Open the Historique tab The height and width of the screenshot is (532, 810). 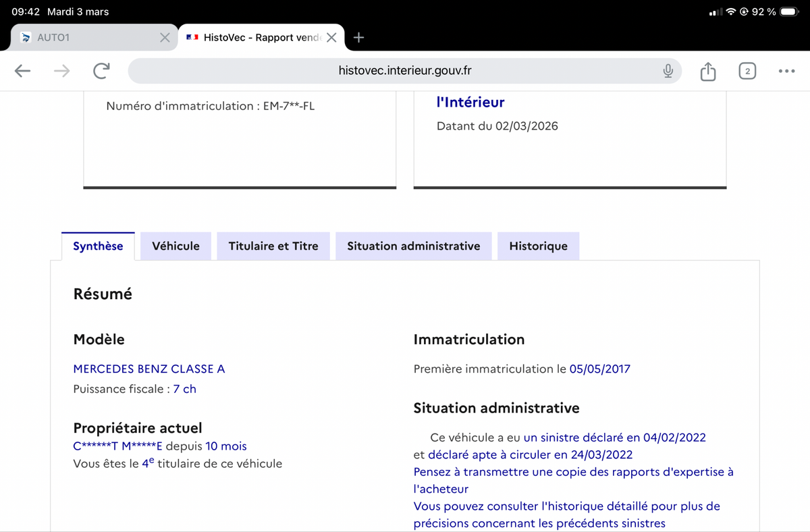tap(538, 246)
